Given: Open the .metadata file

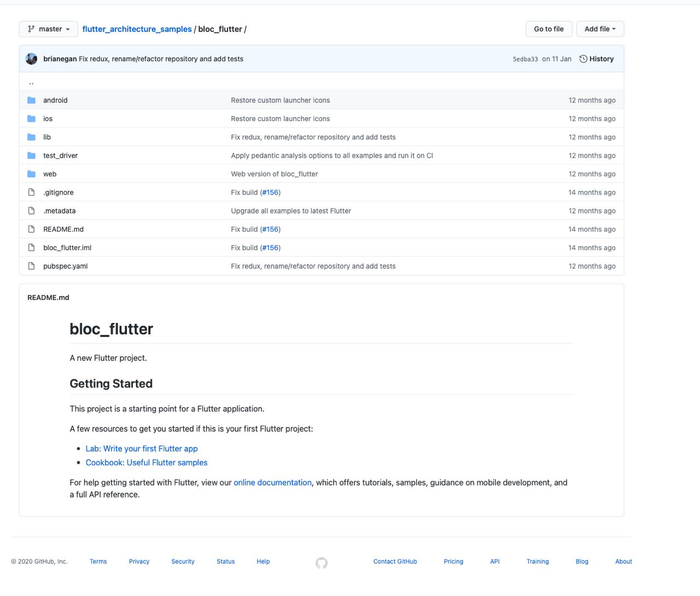Looking at the screenshot, I should 60,211.
